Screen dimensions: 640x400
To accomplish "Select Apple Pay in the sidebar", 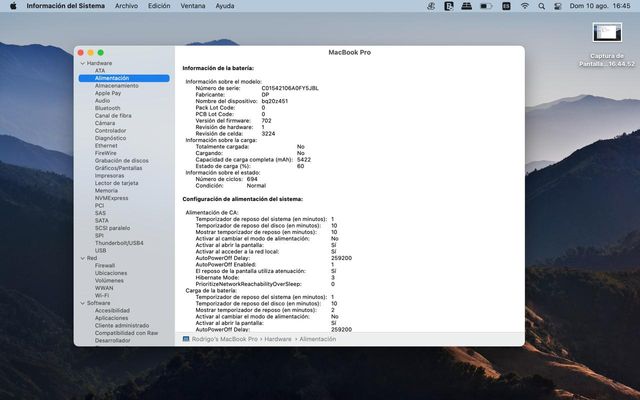I will pos(108,93).
